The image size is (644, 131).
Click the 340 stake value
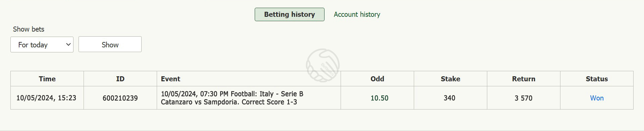click(x=449, y=98)
